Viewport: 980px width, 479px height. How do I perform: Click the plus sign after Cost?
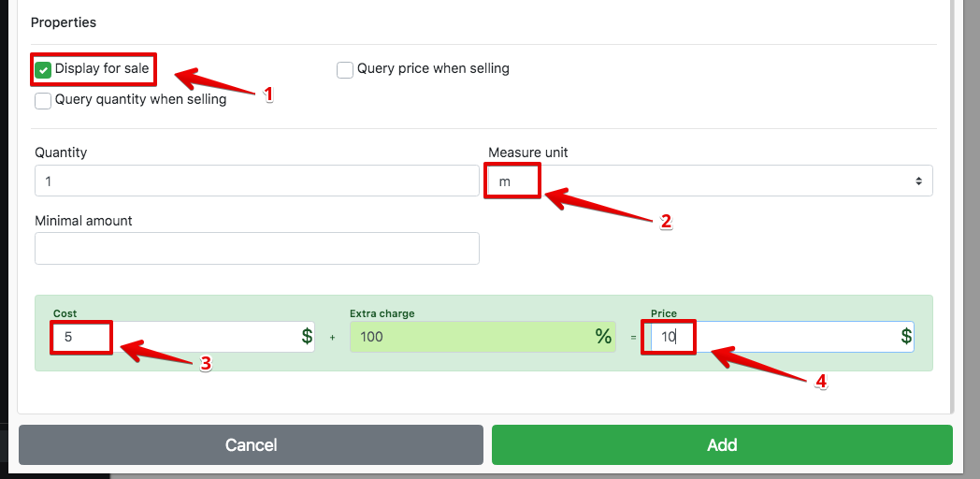coord(332,337)
